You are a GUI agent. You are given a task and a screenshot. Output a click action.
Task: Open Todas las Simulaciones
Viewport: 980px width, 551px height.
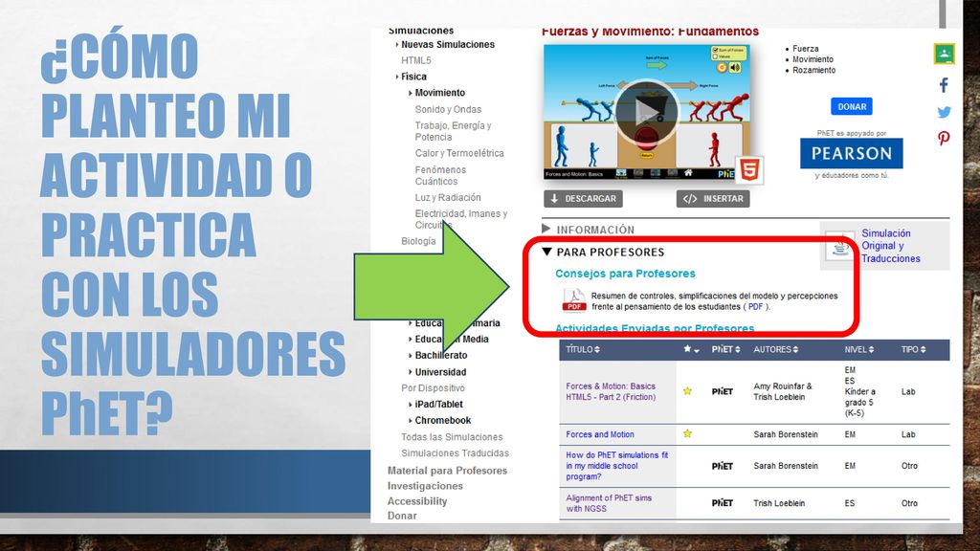coord(452,436)
